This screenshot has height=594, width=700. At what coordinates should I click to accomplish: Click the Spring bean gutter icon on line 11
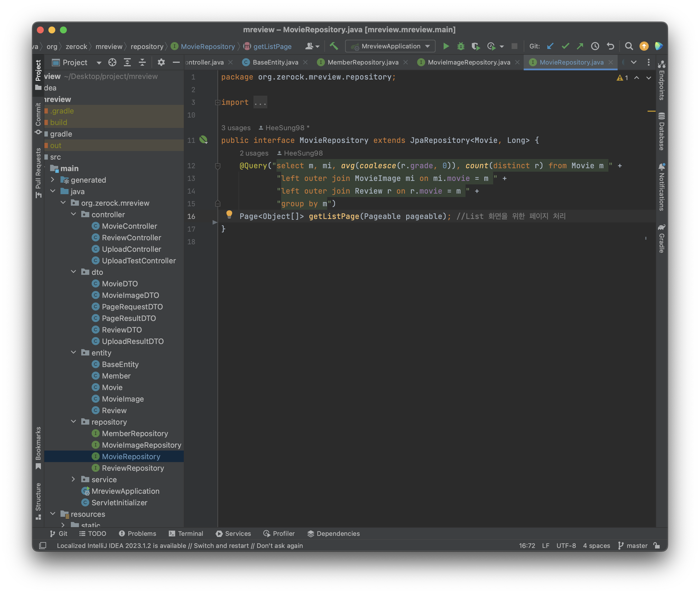pos(203,140)
